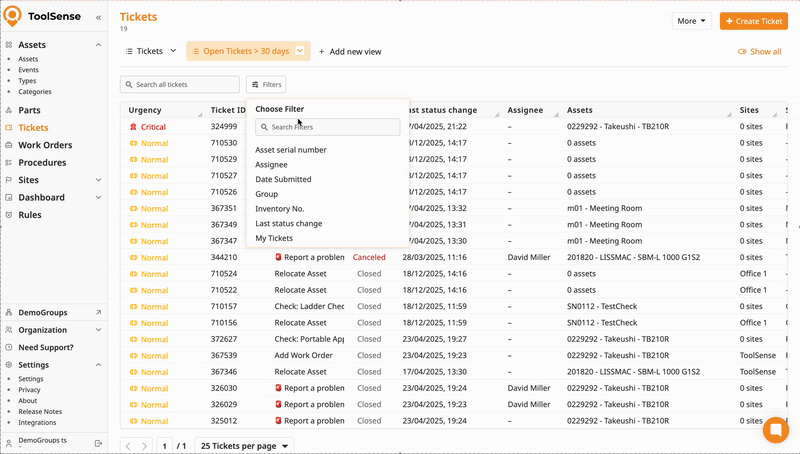The width and height of the screenshot is (800, 454).
Task: Open DemoGroups external link icon
Action: pos(98,312)
